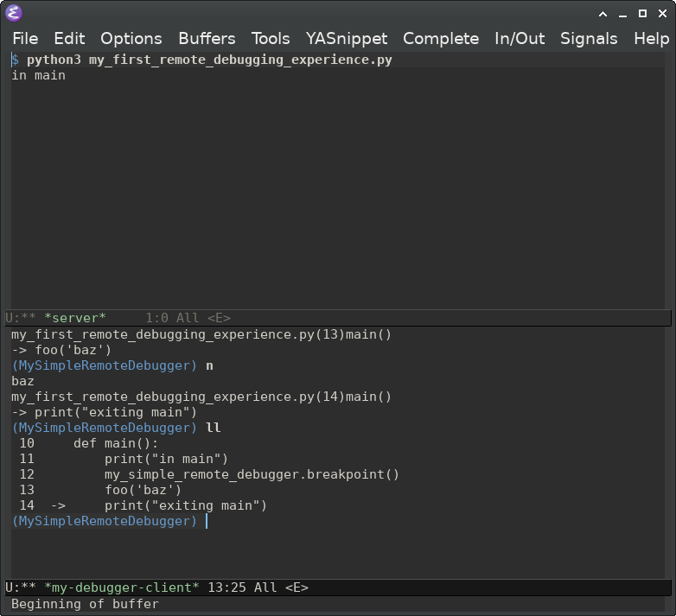Image resolution: width=676 pixels, height=616 pixels.
Task: Open the Options menu
Action: click(131, 39)
